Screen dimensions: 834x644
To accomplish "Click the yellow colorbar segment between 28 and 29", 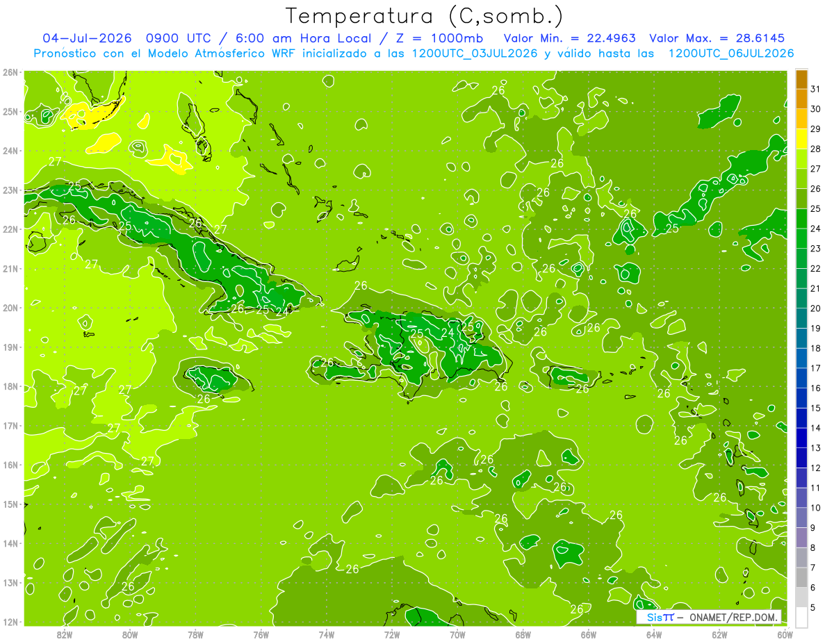I will click(x=801, y=139).
